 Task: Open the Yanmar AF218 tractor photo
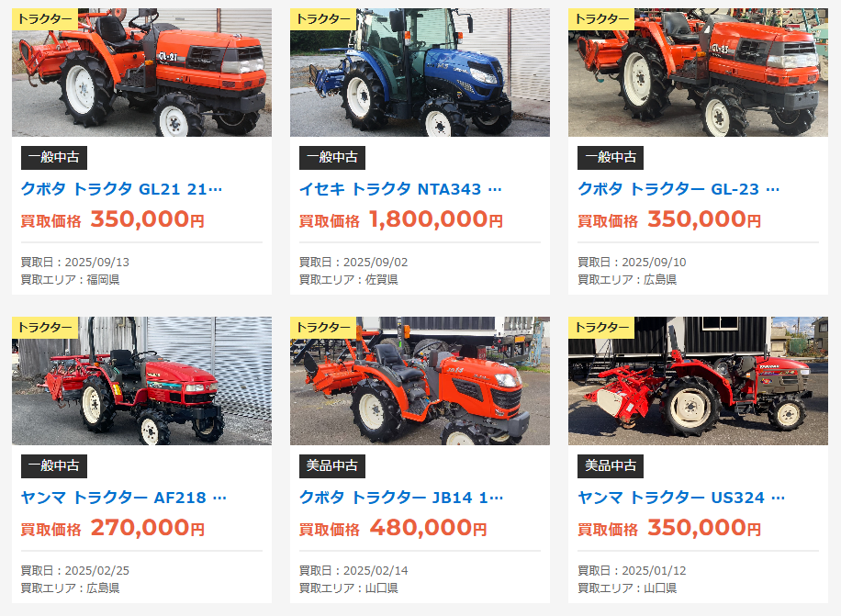(141, 381)
